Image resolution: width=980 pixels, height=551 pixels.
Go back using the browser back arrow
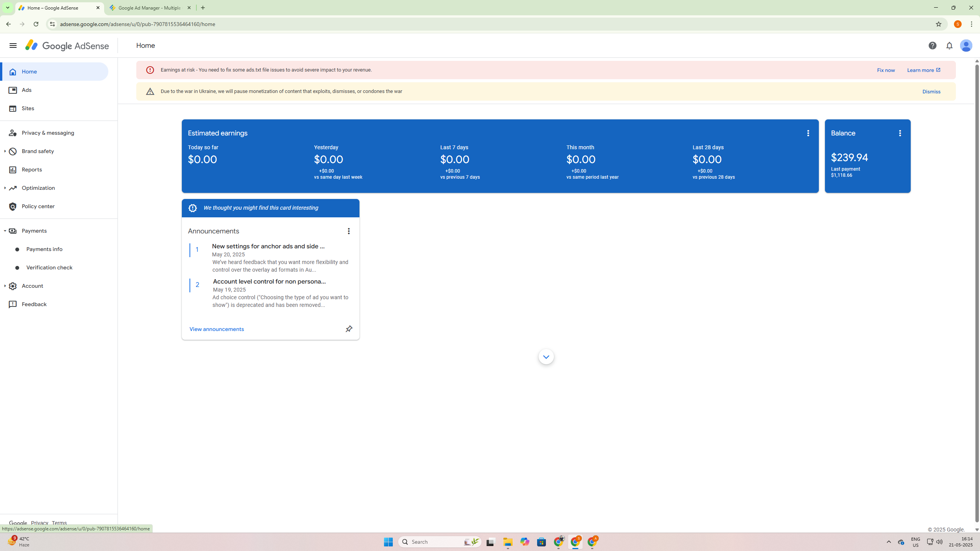(8, 24)
